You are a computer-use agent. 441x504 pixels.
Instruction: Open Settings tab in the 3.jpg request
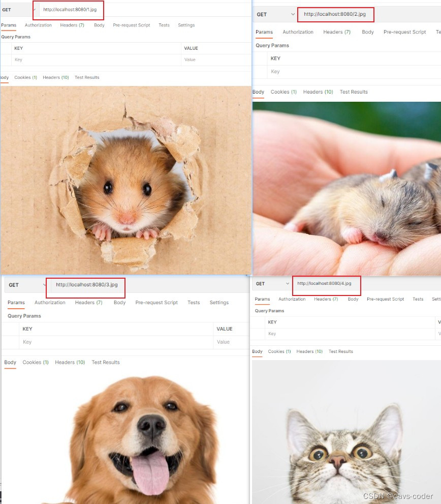[219, 303]
